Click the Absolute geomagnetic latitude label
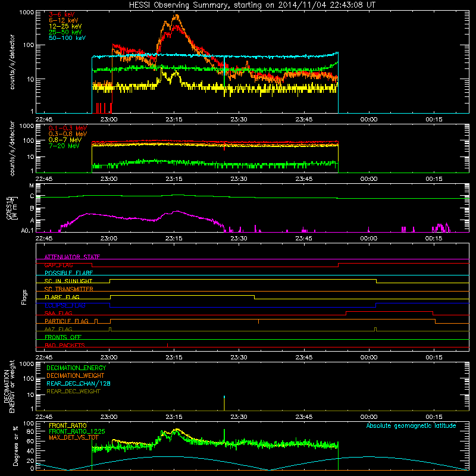 411,425
